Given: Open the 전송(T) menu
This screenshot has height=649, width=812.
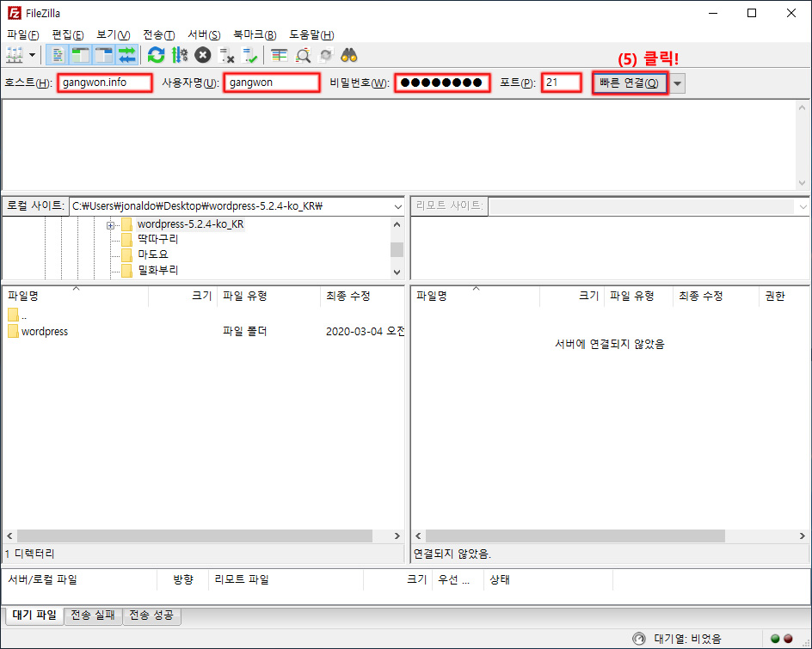Looking at the screenshot, I should tap(158, 34).
